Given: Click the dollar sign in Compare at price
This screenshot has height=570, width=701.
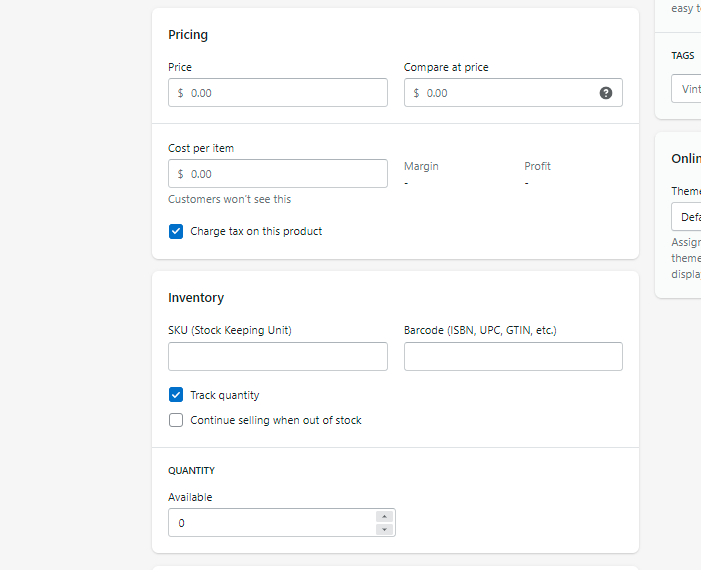Looking at the screenshot, I should 417,93.
